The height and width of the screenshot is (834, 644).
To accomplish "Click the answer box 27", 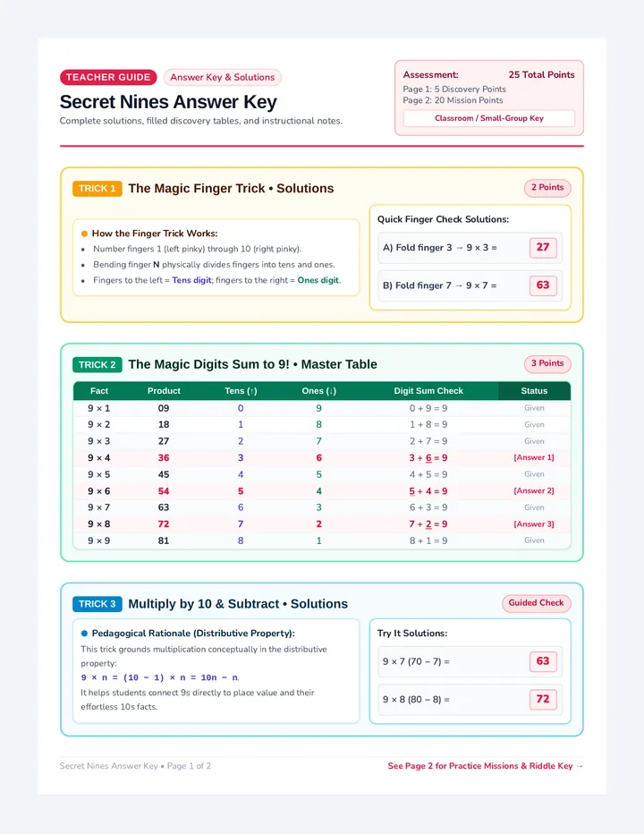I will pyautogui.click(x=543, y=247).
